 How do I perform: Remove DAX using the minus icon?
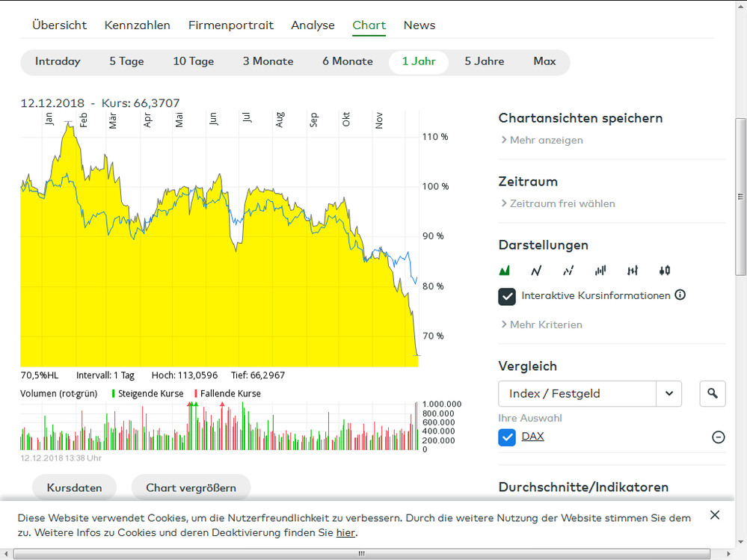click(x=718, y=437)
